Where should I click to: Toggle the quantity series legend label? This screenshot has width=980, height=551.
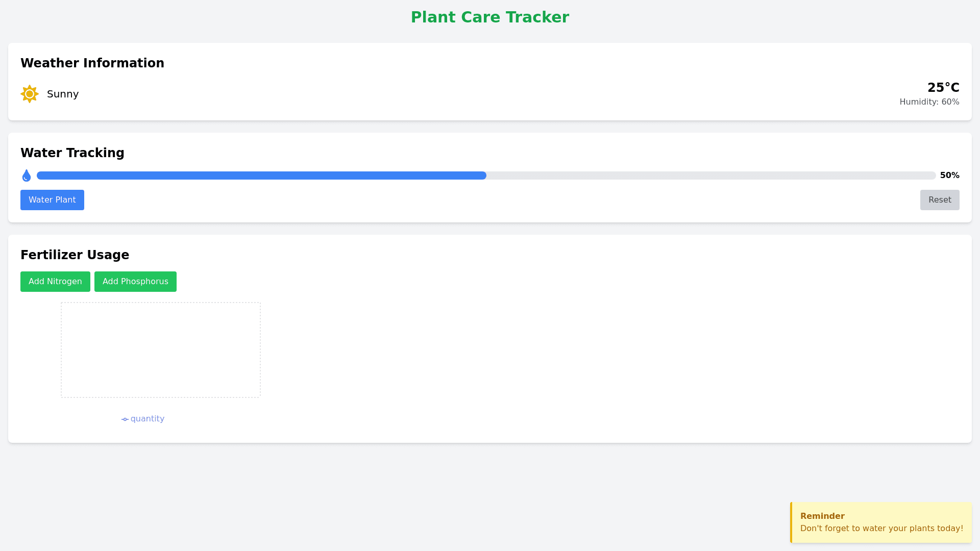pos(148,419)
